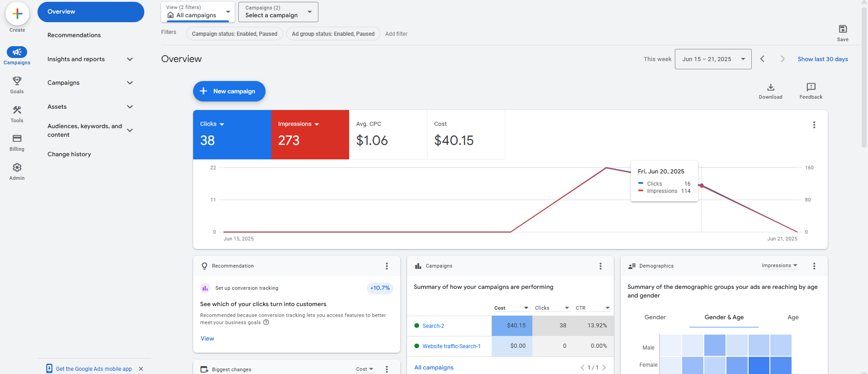Go to next campaigns page arrow
This screenshot has width=868, height=374.
point(604,368)
